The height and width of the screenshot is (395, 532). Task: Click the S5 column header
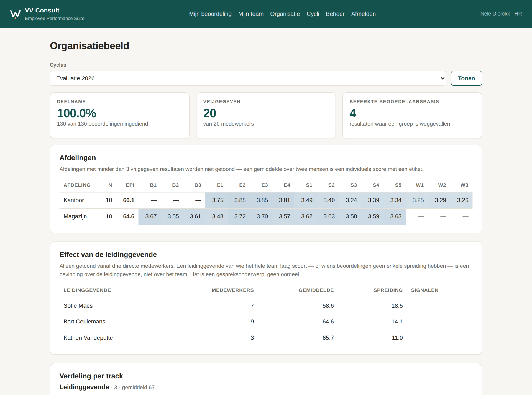[x=398, y=185]
